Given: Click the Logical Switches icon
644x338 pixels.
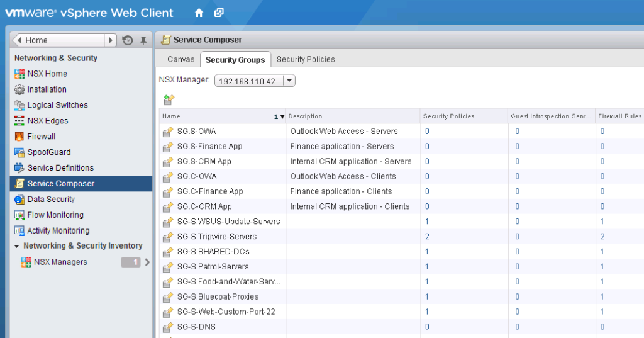Looking at the screenshot, I should (19, 105).
